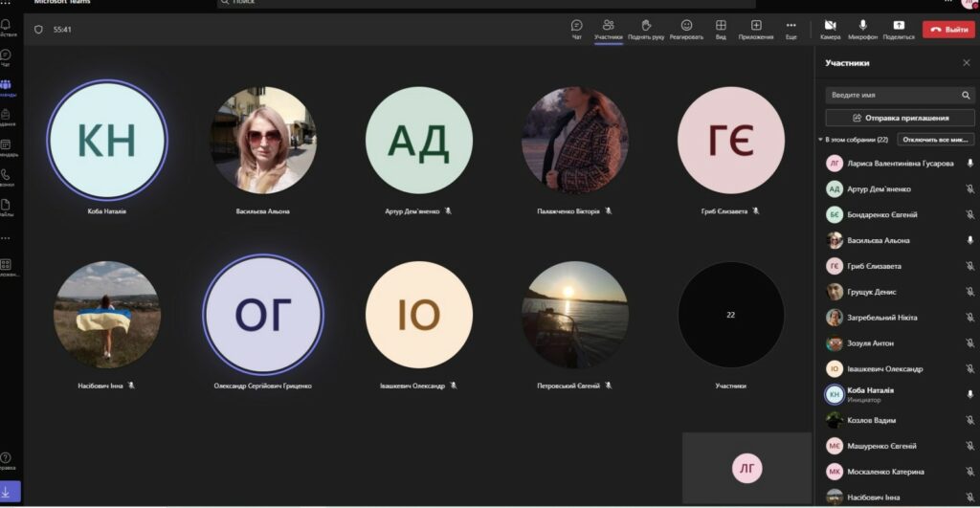Click Зозуля Антон's muted mic icon
980x508 pixels.
click(x=970, y=343)
